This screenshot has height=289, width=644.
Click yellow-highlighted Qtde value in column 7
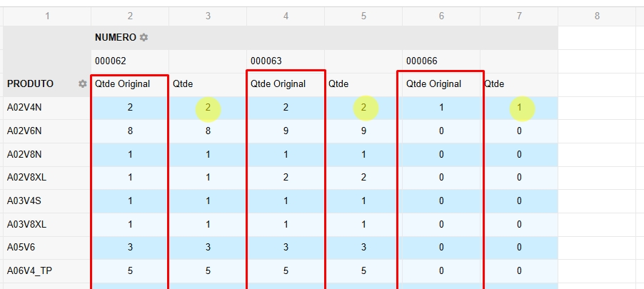(x=519, y=108)
